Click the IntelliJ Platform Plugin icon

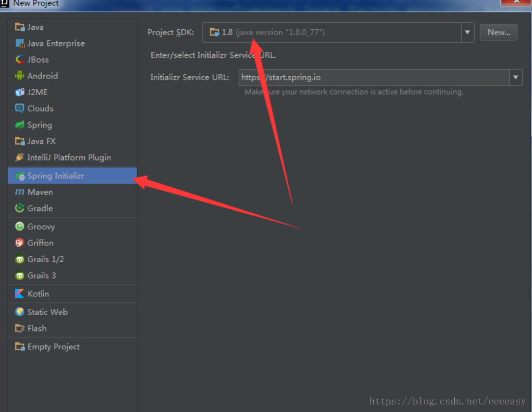tap(19, 157)
